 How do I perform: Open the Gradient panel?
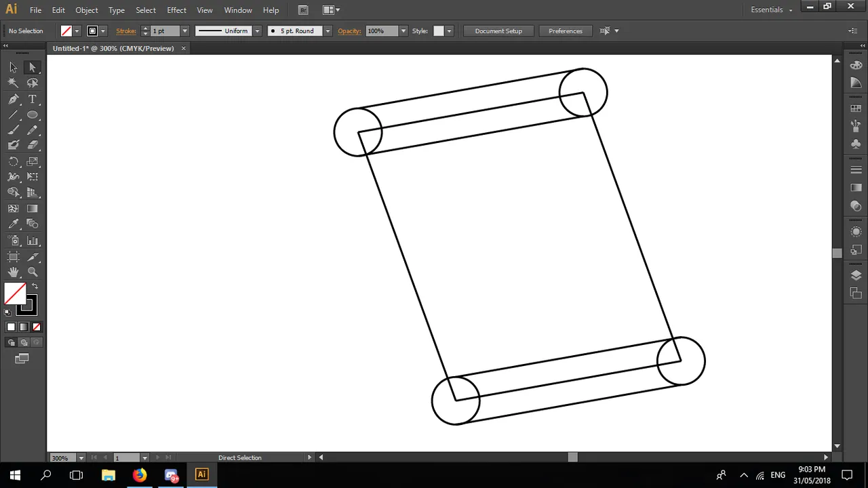(x=856, y=188)
